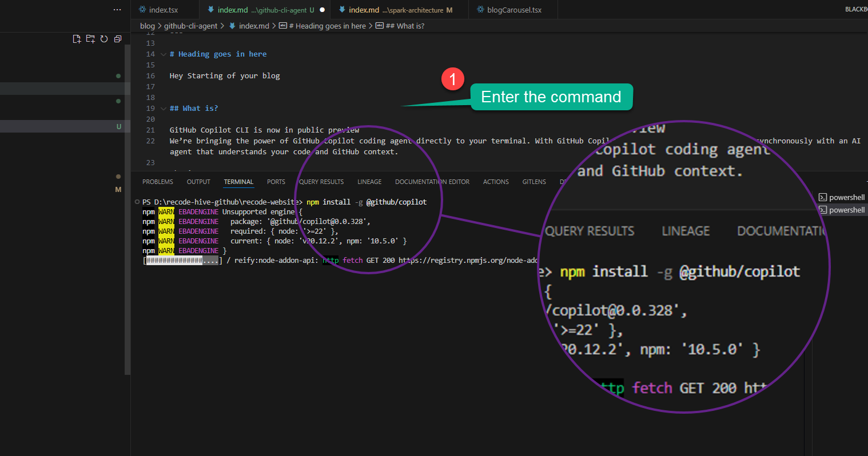Click the npm install progress bar
The image size is (868, 456).
tap(181, 260)
